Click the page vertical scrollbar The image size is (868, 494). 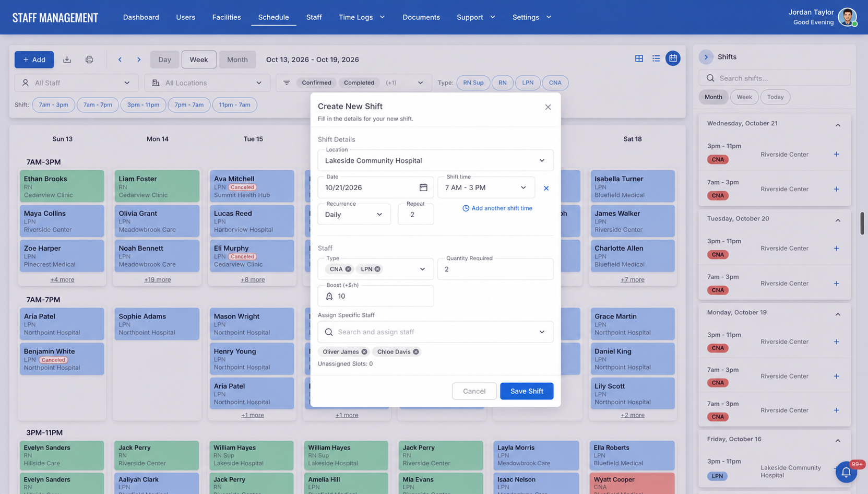(x=862, y=224)
